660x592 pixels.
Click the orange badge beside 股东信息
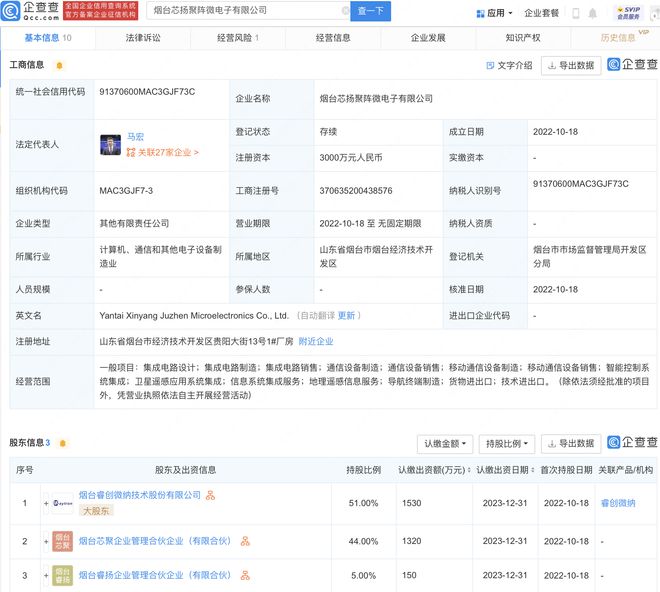63,443
